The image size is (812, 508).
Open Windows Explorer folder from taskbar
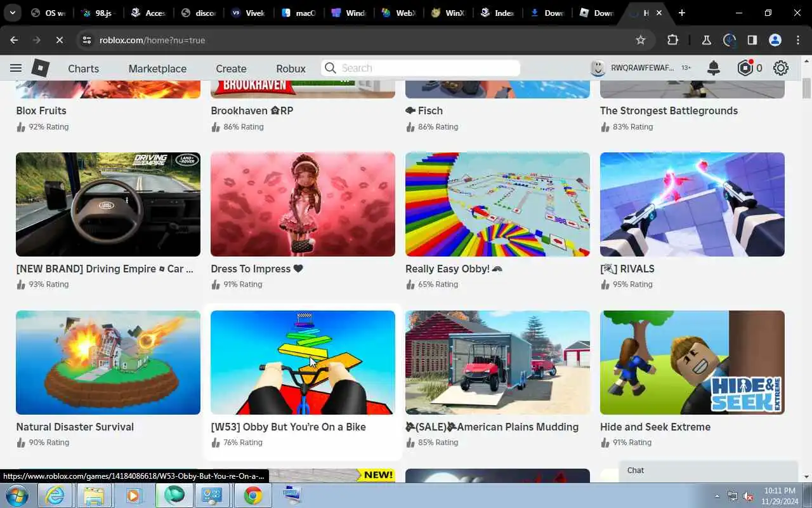click(94, 495)
